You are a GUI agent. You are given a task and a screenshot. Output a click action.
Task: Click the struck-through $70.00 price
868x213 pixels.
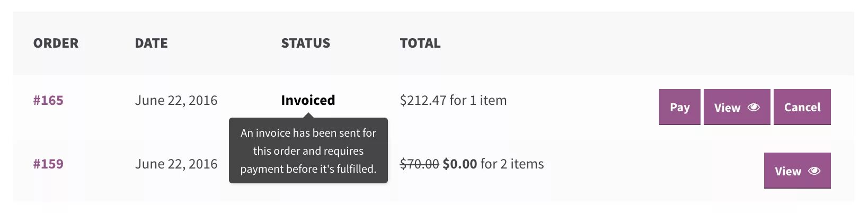point(419,164)
